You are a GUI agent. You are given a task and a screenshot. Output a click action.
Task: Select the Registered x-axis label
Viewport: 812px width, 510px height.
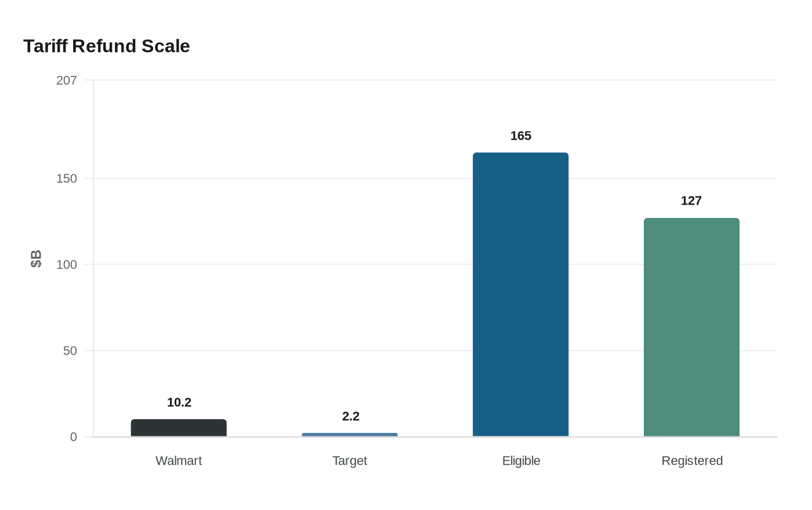(692, 461)
